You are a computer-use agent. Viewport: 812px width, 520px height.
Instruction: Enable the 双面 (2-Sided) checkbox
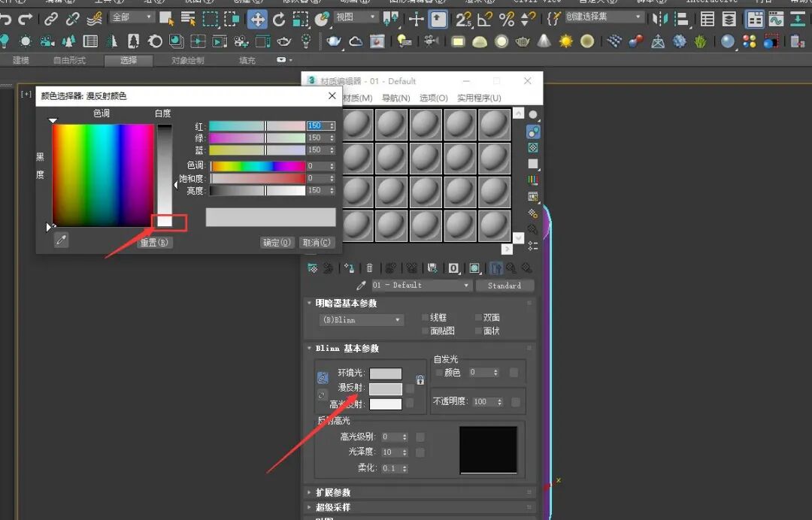478,317
